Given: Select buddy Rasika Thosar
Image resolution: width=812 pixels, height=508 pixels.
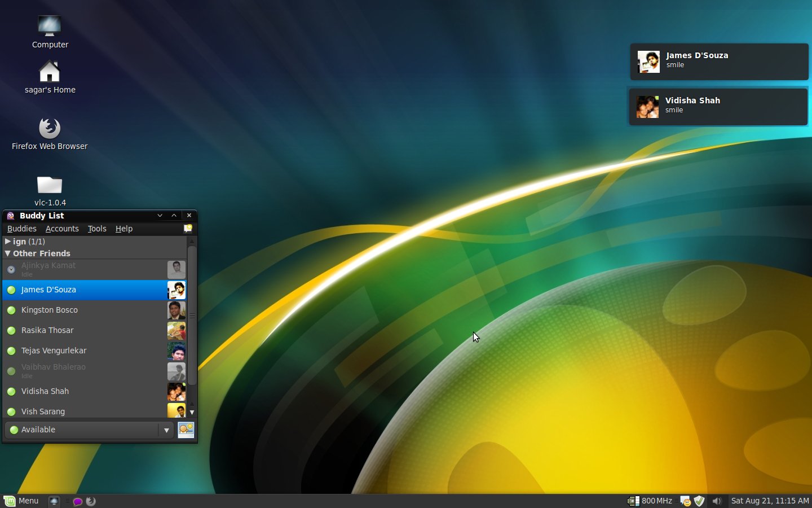Looking at the screenshot, I should click(95, 331).
